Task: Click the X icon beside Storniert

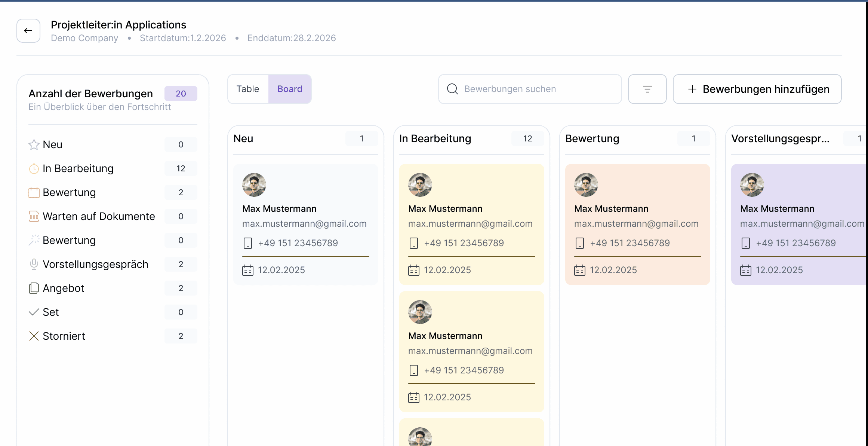Action: 34,336
